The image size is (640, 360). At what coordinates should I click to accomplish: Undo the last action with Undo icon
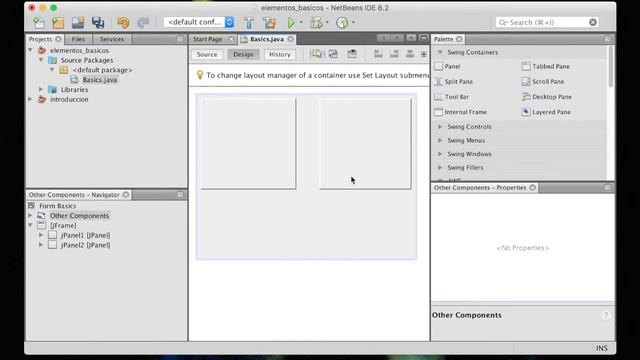[x=123, y=22]
